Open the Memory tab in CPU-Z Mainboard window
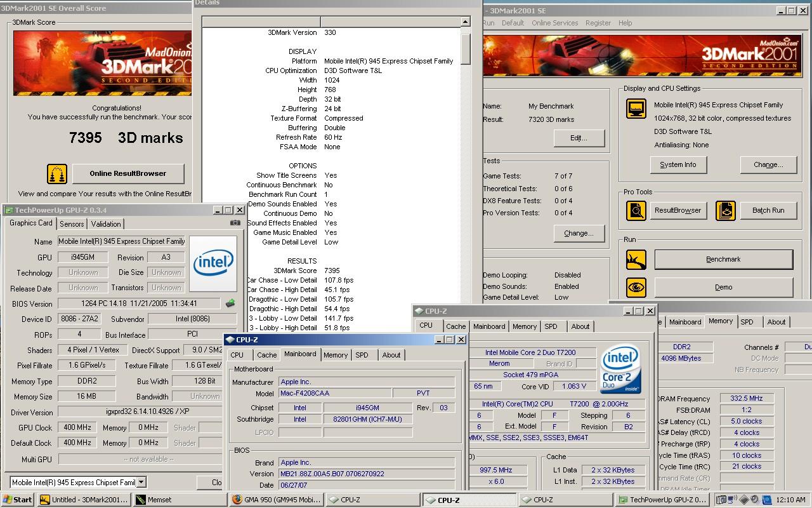812x508 pixels. (336, 355)
